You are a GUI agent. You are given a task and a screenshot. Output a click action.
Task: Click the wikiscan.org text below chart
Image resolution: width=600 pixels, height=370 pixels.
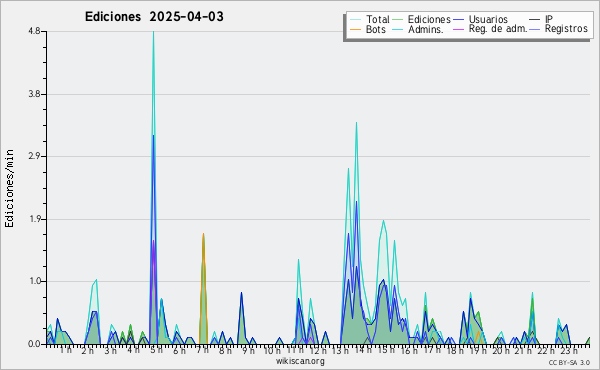coord(300,361)
